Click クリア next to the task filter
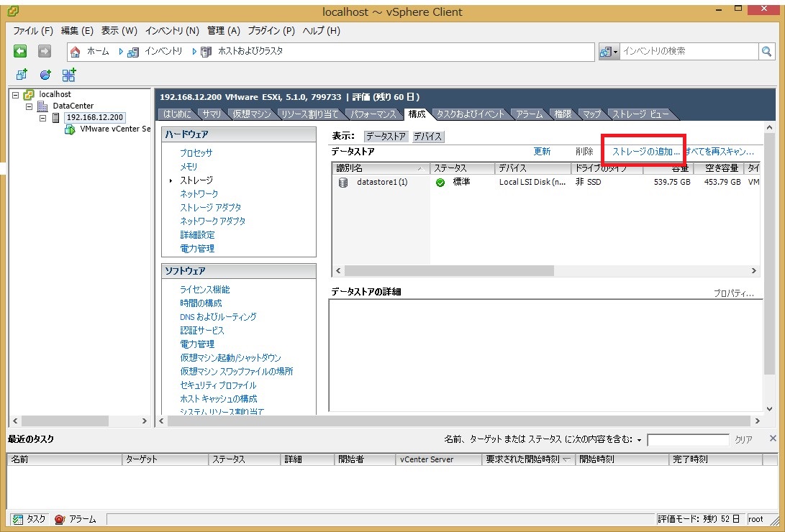Image resolution: width=785 pixels, height=532 pixels. [x=743, y=440]
